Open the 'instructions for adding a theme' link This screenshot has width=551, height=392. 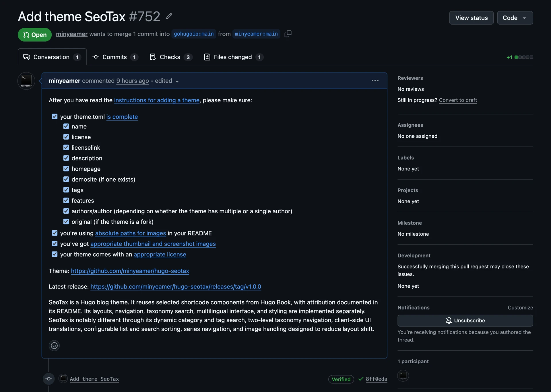click(157, 100)
